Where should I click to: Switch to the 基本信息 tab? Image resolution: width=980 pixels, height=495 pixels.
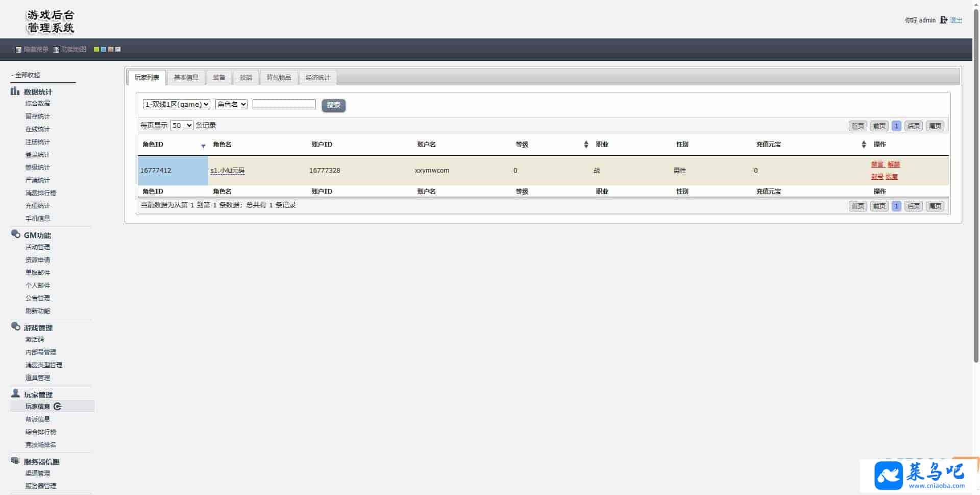(x=186, y=78)
